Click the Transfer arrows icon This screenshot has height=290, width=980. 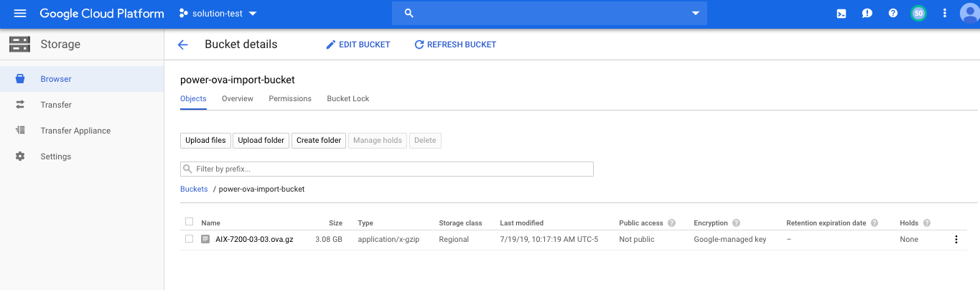coord(20,105)
